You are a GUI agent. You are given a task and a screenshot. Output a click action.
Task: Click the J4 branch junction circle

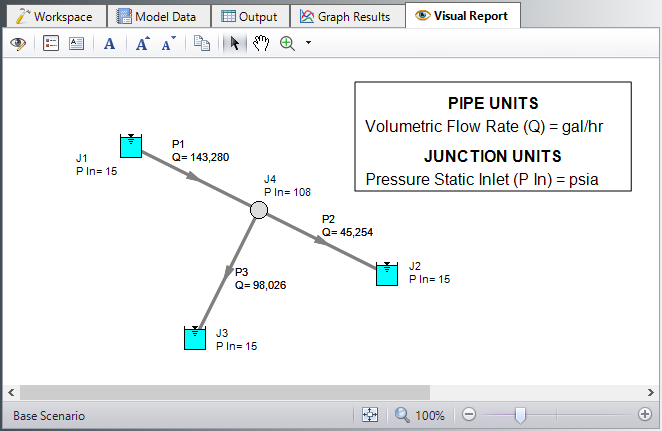pos(258,209)
